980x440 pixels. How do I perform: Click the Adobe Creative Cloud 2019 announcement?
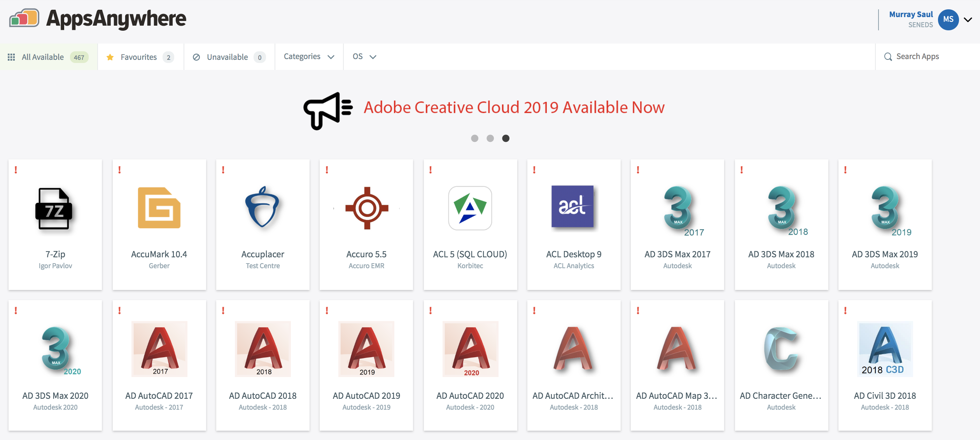514,108
